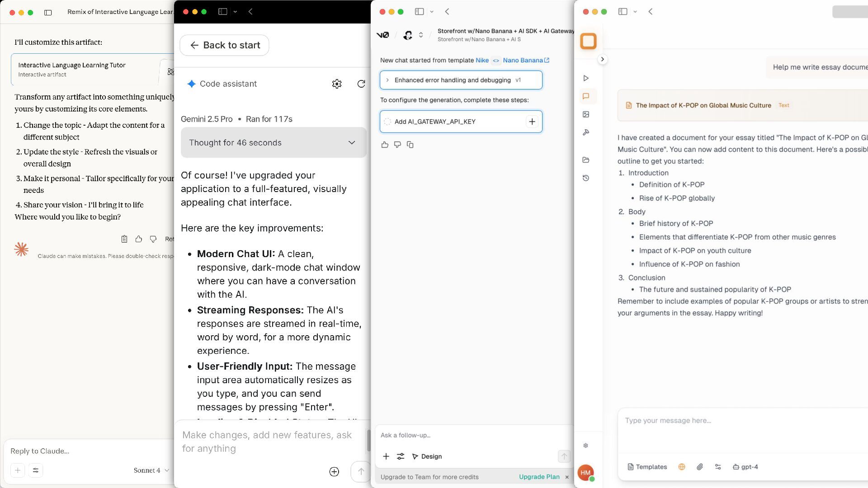This screenshot has height=488, width=868.
Task: Click thumbs down on Claude's response
Action: click(153, 239)
